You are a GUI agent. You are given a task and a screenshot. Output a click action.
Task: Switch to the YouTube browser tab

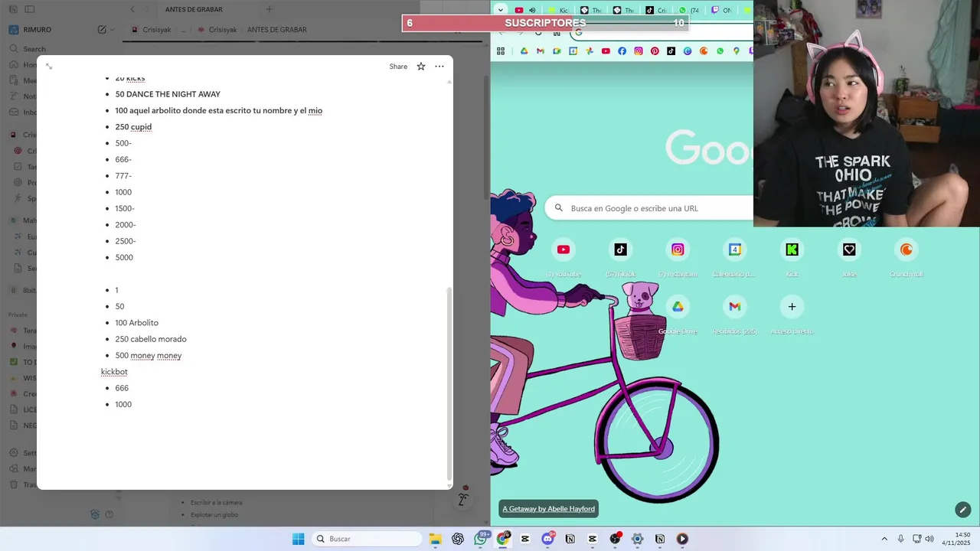click(x=525, y=10)
